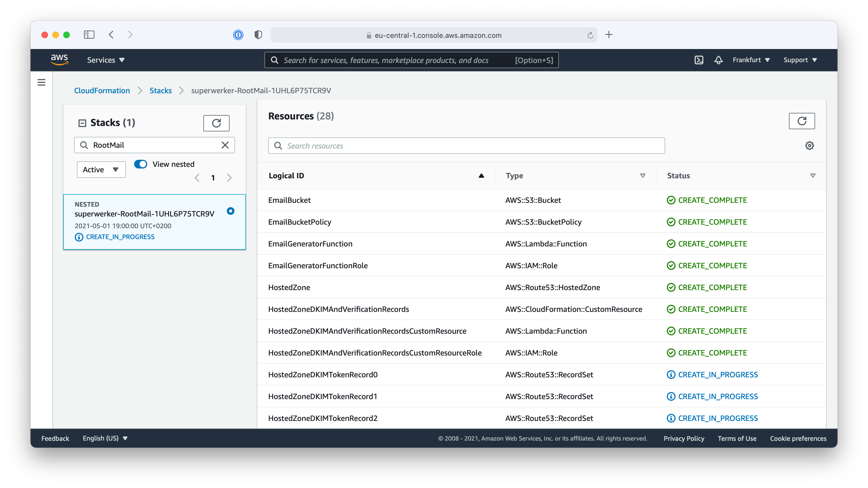Image resolution: width=868 pixels, height=488 pixels.
Task: Open the AWS home logo
Action: click(59, 60)
